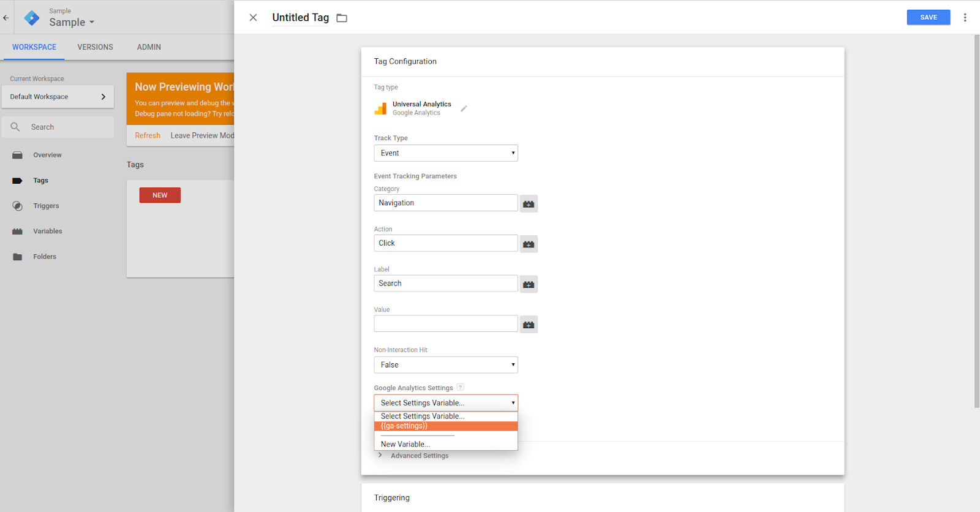Choose {{ga-settings}} from the list
The image size is (980, 512).
pos(446,426)
